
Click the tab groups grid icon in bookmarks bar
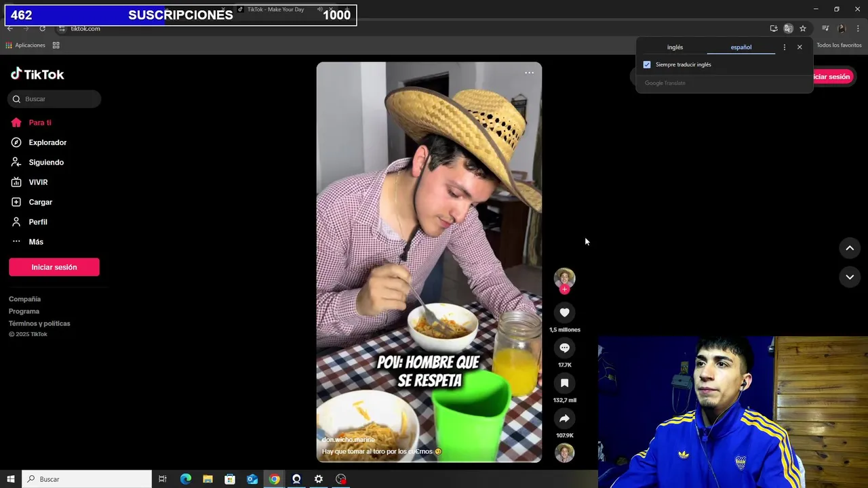(x=56, y=45)
